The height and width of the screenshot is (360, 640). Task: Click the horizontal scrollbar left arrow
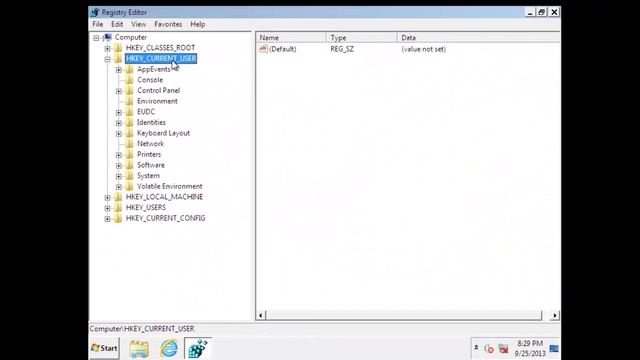(261, 315)
